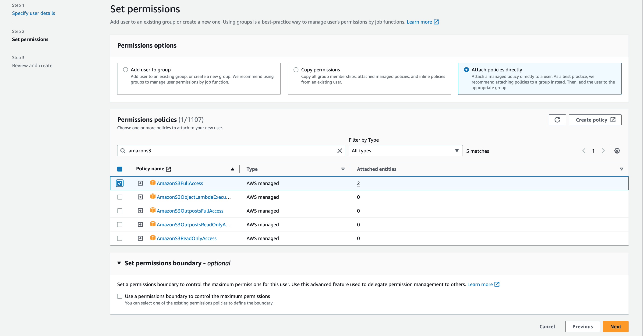Click Step 2 Set permissions in wizard
This screenshot has height=336, width=644.
(x=30, y=39)
